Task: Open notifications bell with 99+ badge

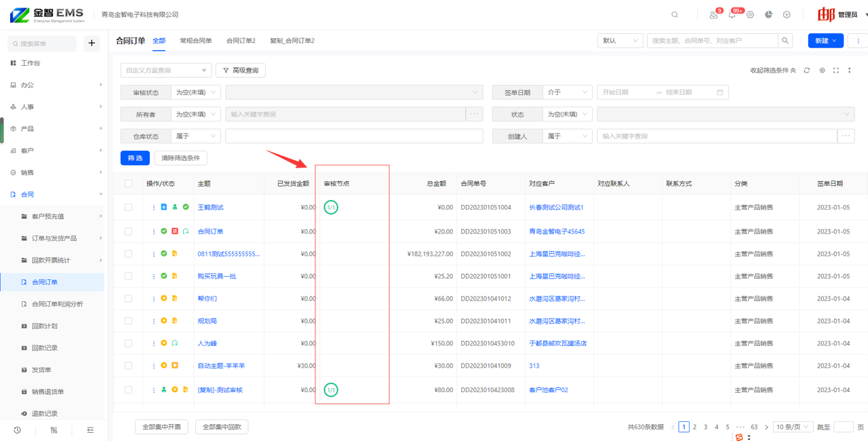Action: point(732,15)
